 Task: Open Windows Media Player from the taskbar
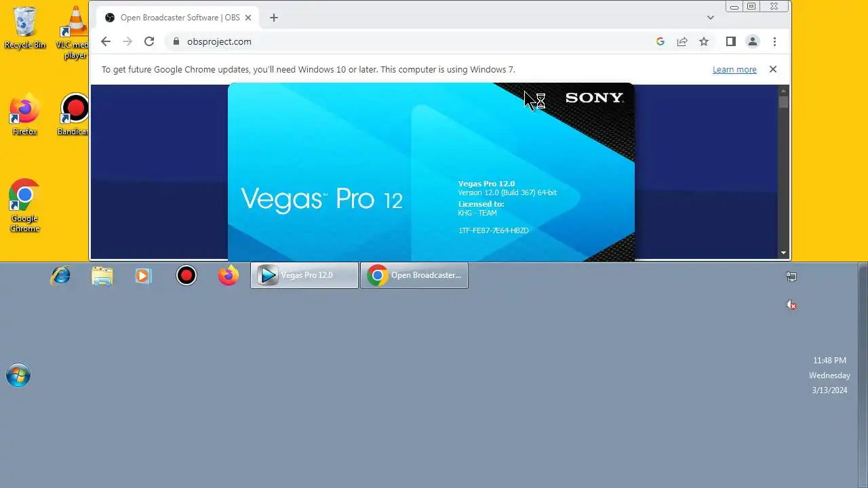[144, 275]
